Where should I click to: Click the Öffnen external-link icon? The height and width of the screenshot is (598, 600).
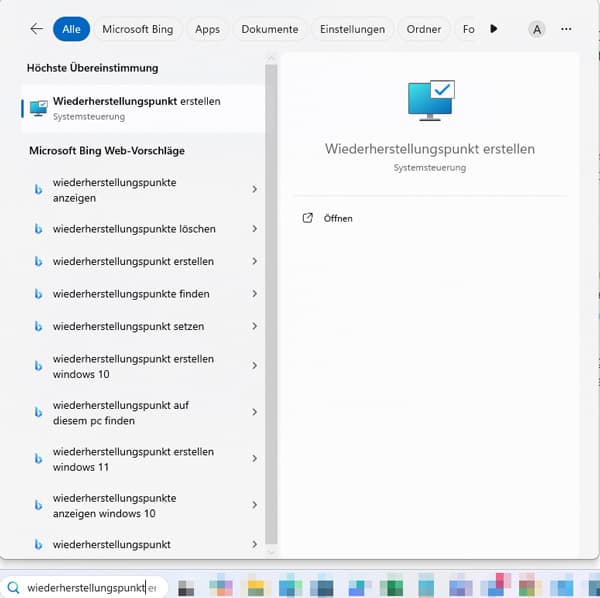[308, 218]
